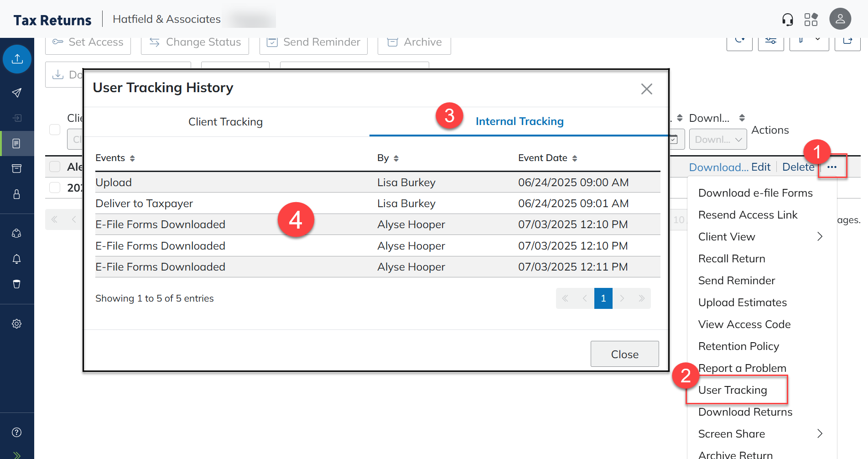The image size is (868, 459).
Task: Open the headset support icon
Action: point(787,19)
